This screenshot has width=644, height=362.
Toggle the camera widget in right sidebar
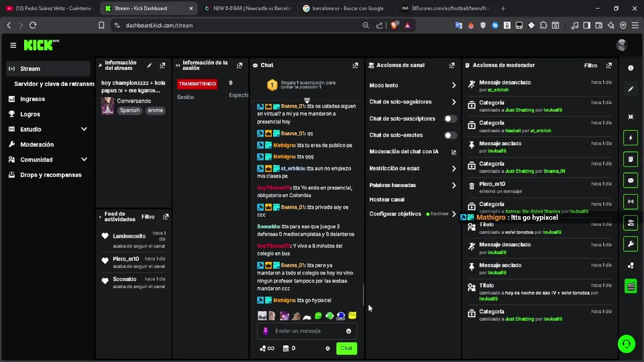point(631,223)
